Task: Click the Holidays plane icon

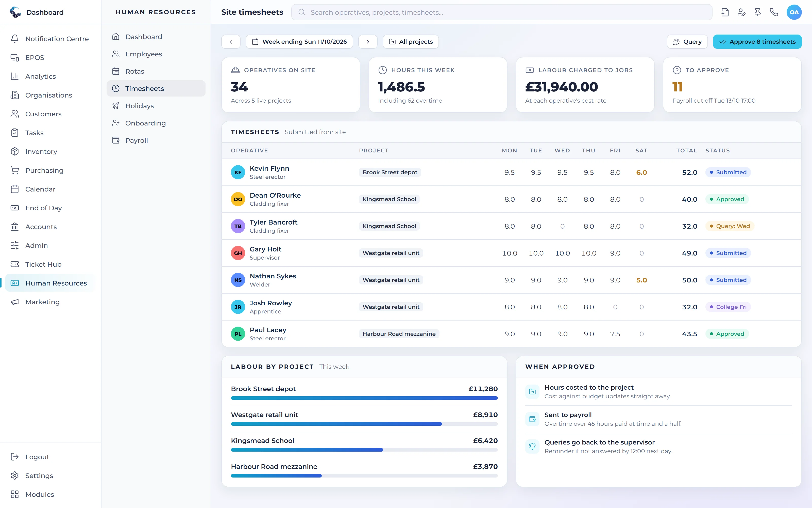Action: pos(116,106)
